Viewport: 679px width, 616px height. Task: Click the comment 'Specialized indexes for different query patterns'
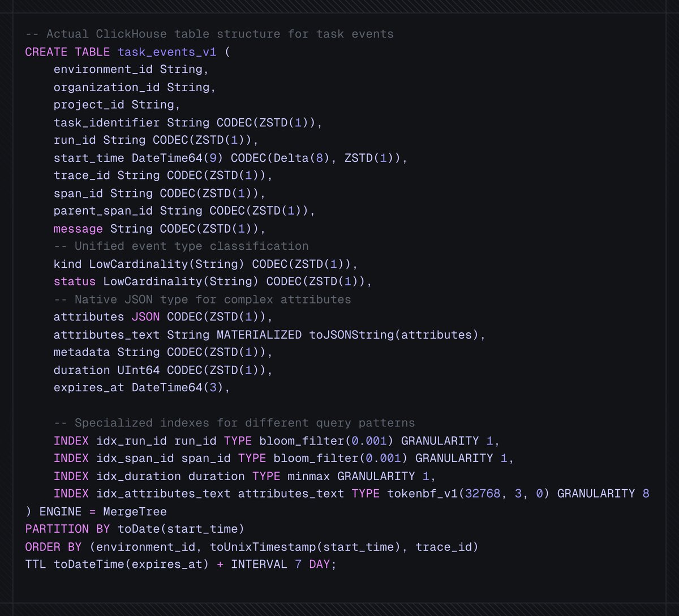pyautogui.click(x=234, y=423)
